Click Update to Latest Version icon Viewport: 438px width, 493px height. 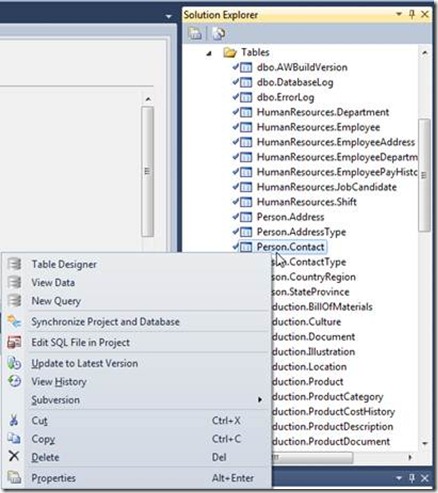[x=14, y=363]
